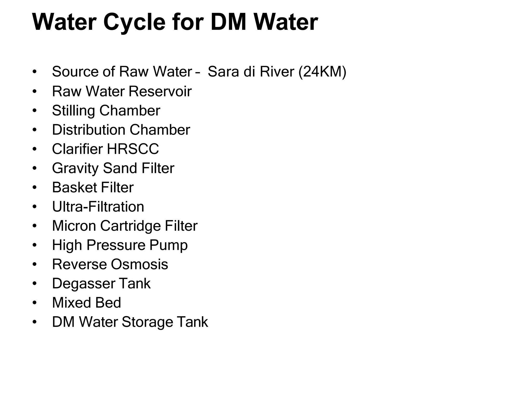Click the bullet point before Mixed Bed
The height and width of the screenshot is (399, 532).
point(35,303)
